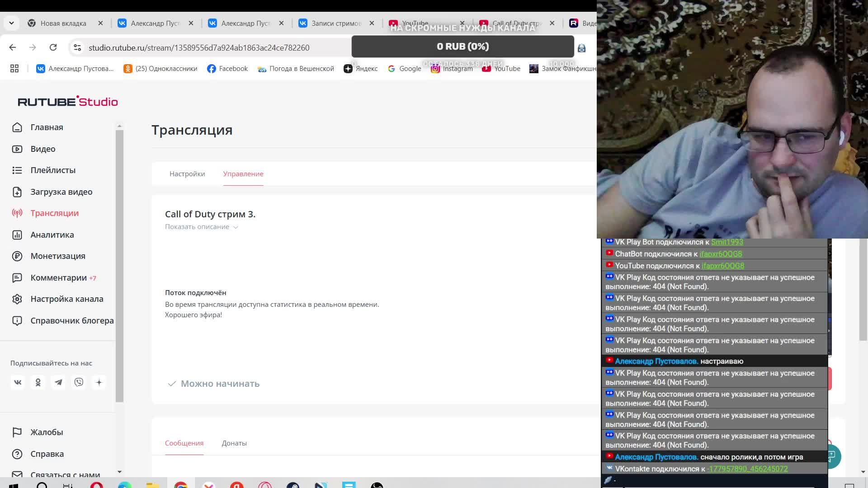Click the Видео sidebar icon

coord(17,149)
